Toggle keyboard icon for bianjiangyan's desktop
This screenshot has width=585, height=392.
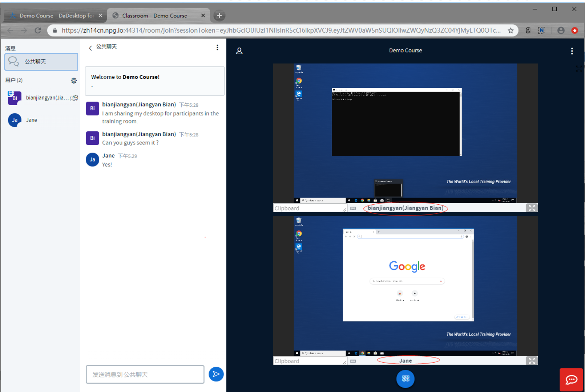tap(353, 208)
